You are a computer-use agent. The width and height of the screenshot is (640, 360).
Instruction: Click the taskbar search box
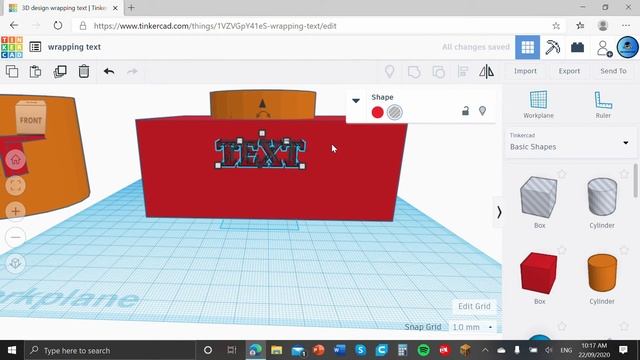click(x=109, y=350)
